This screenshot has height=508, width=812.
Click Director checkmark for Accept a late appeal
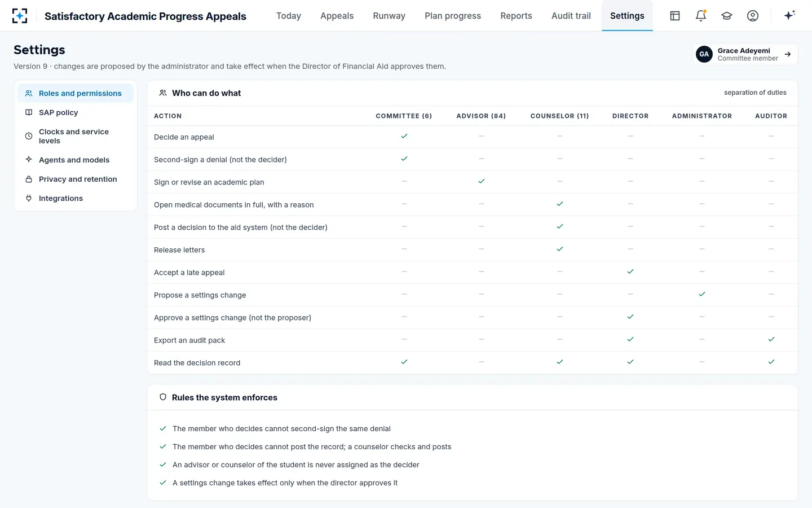(x=630, y=271)
